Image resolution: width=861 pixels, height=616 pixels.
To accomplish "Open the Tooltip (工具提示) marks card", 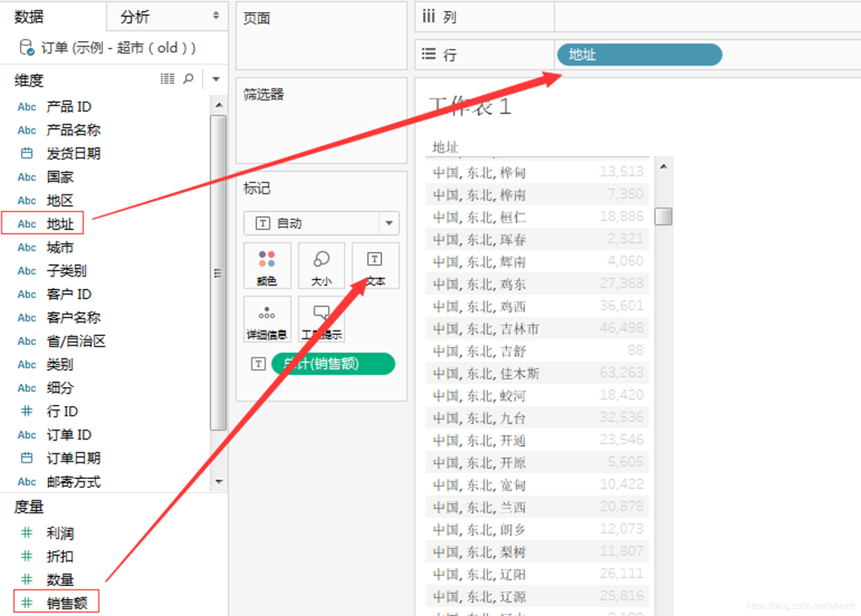I will (321, 319).
